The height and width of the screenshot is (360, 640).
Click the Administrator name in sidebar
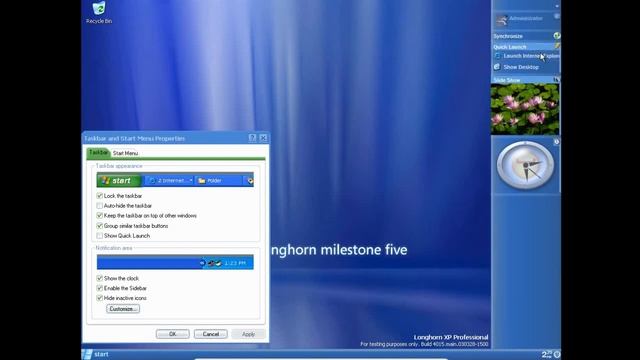tap(526, 18)
